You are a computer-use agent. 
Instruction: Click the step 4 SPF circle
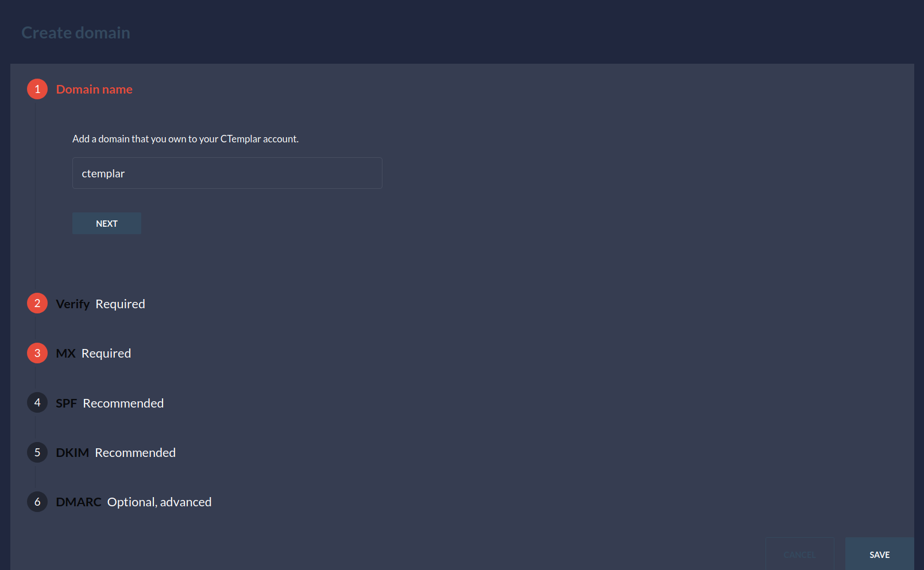[x=37, y=402]
